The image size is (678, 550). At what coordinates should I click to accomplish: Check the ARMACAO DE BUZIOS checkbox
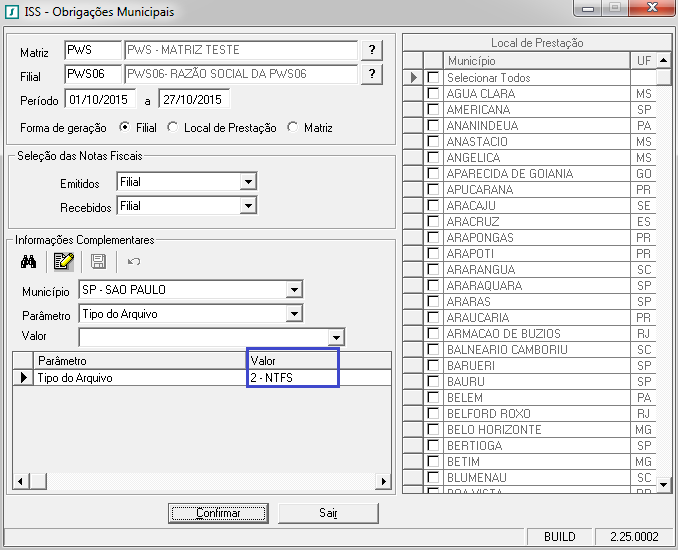click(433, 333)
